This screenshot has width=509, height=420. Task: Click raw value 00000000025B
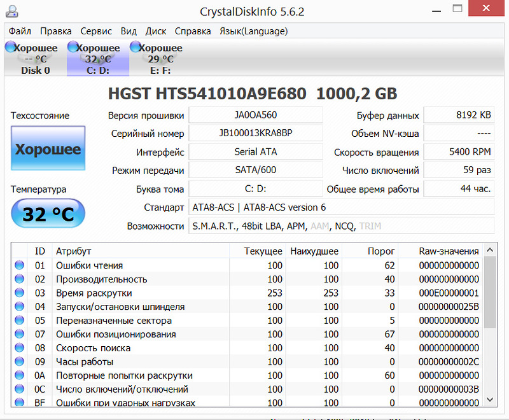449,306
